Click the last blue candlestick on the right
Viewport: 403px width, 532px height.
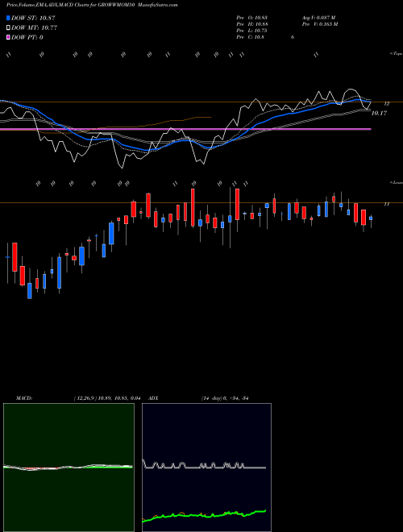point(371,218)
